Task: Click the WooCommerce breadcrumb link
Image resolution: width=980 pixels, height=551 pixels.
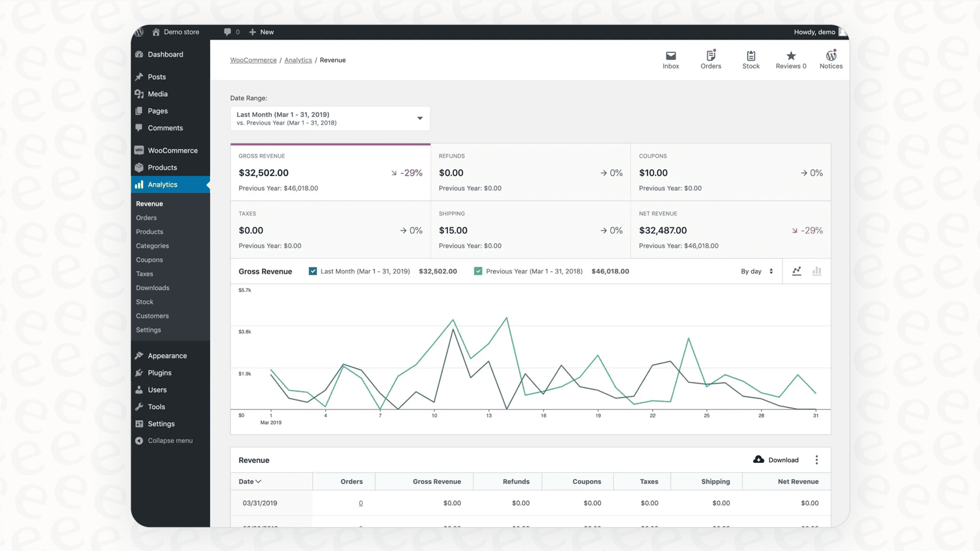Action: [x=253, y=59]
